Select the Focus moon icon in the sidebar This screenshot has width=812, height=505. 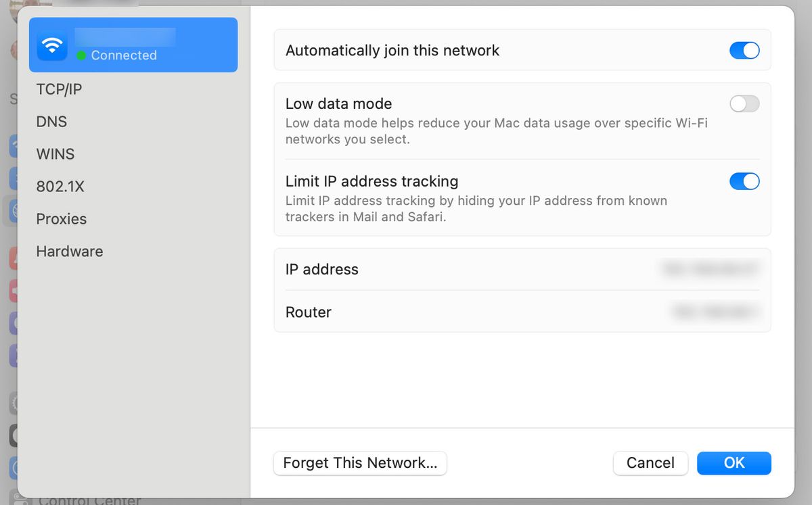(15, 324)
